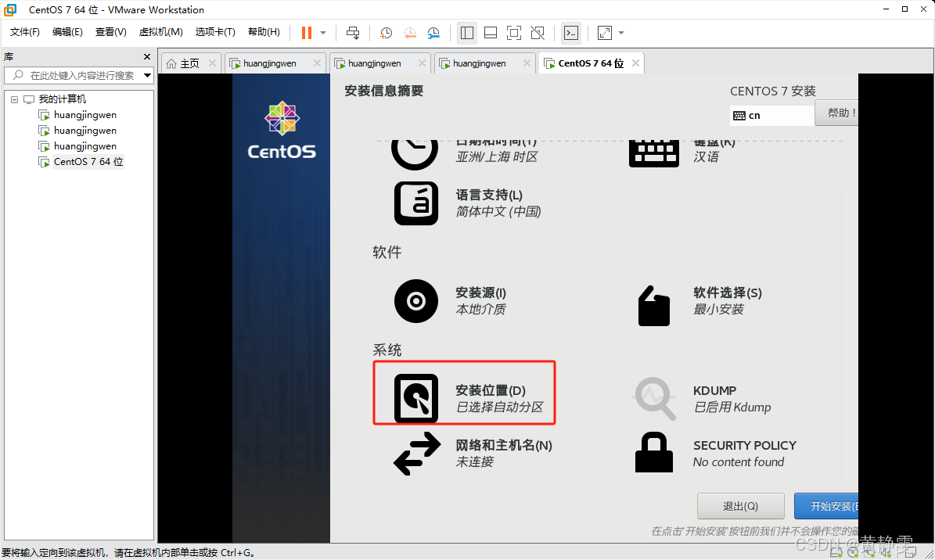Image resolution: width=935 pixels, height=560 pixels.
Task: Open the 选项卡(T) menu
Action: tap(215, 32)
